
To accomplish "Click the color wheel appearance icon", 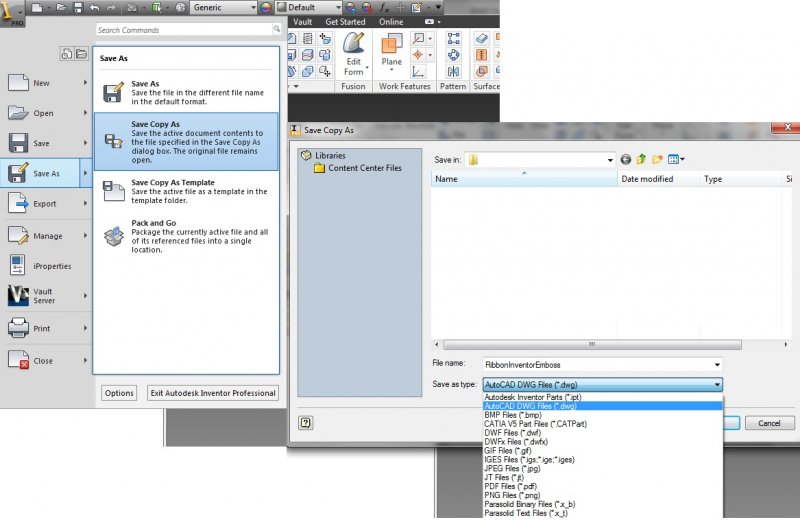I will coord(266,7).
